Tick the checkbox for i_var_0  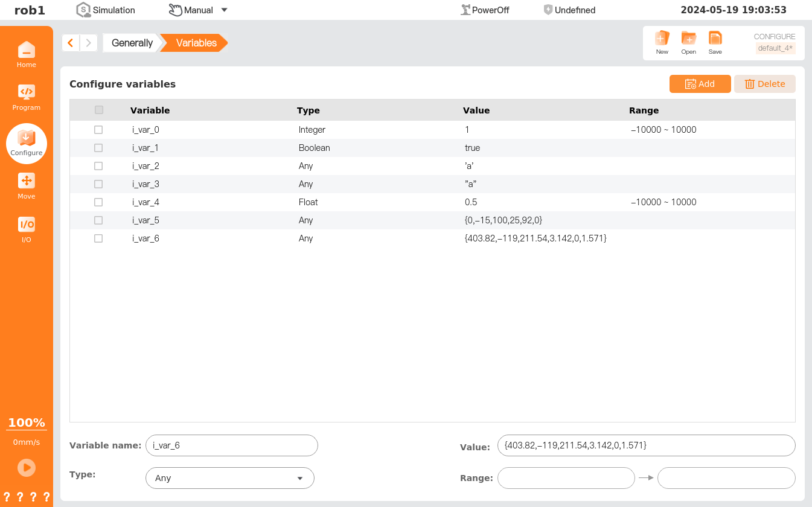[x=98, y=130]
